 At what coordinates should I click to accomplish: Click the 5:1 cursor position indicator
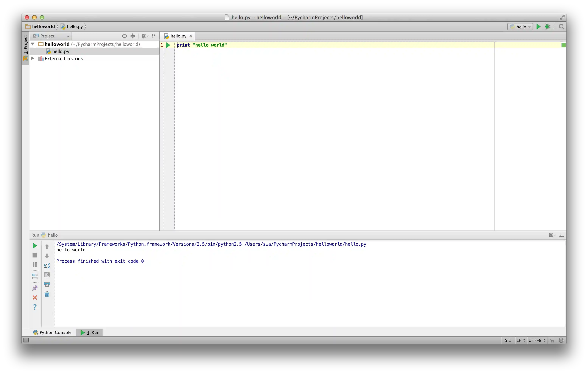point(508,340)
